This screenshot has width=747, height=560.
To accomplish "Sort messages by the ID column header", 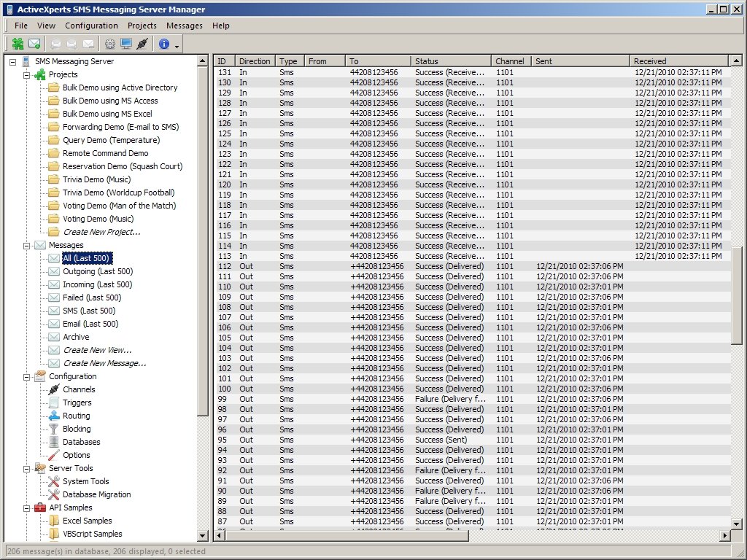I will (225, 61).
